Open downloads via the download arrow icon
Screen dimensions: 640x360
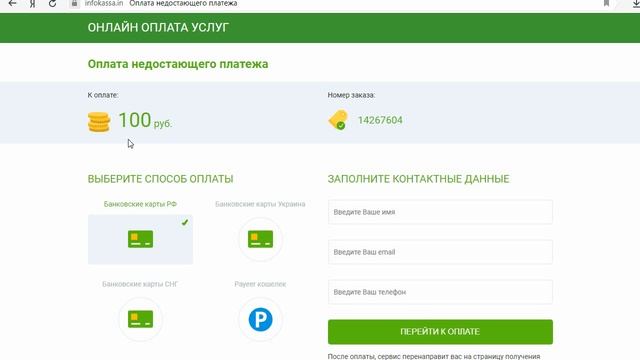point(636,3)
